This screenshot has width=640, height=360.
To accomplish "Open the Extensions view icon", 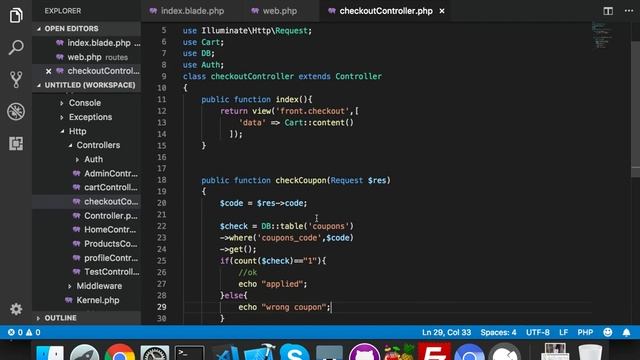I will [16, 143].
